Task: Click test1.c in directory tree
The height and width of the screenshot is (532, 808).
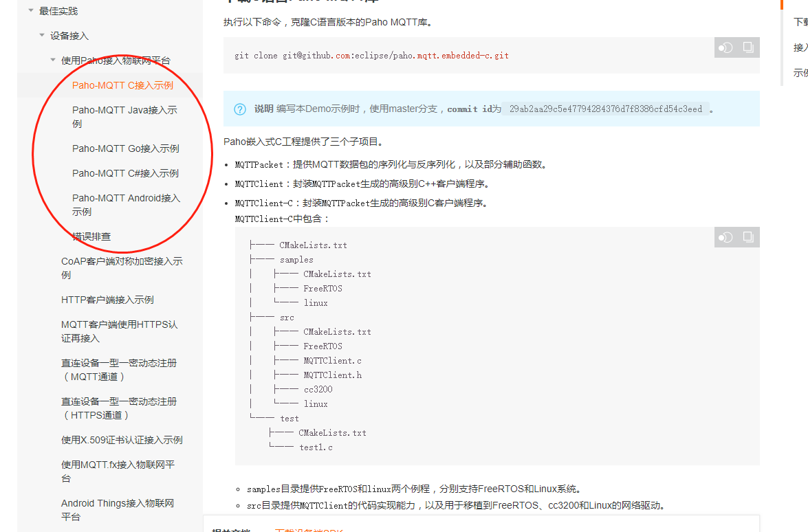Action: (x=316, y=447)
